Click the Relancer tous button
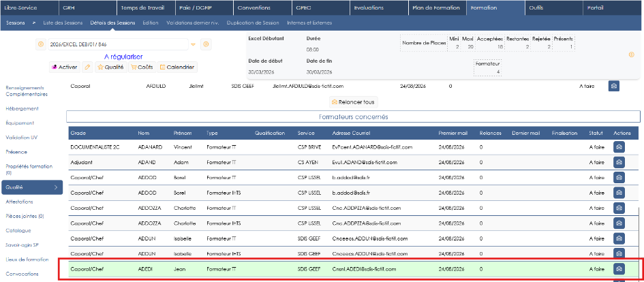The width and height of the screenshot is (644, 282). (353, 101)
